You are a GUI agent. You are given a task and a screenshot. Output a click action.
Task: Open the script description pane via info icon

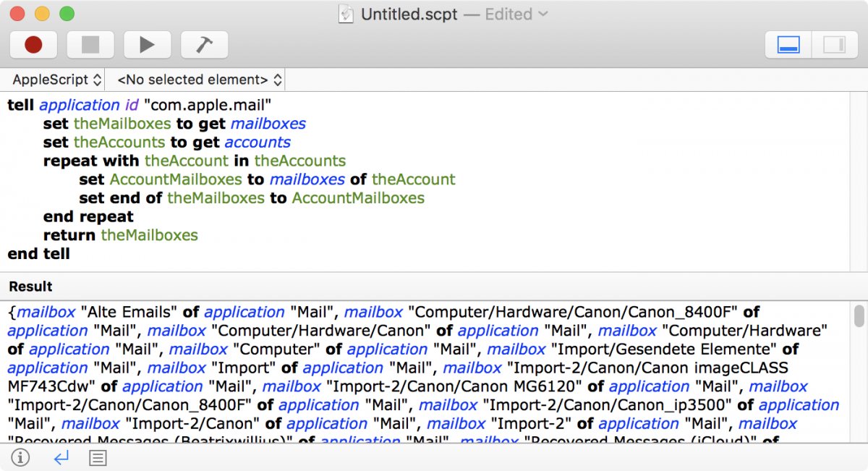tap(20, 458)
